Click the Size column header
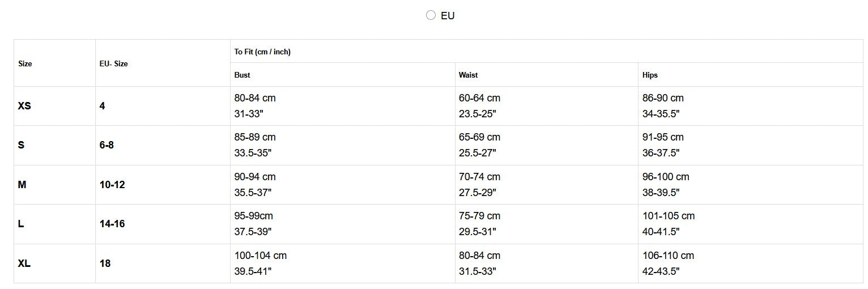Screen dimensions: 868x289 coord(25,63)
